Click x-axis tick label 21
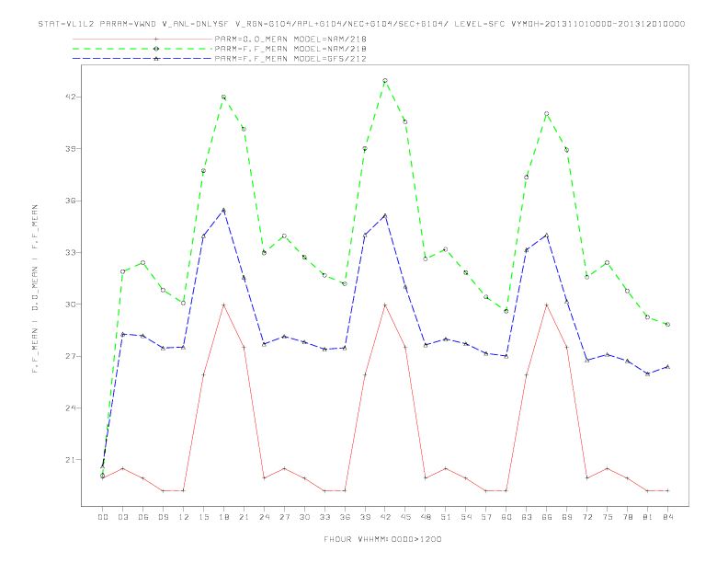This screenshot has height=563, width=728. pyautogui.click(x=244, y=517)
